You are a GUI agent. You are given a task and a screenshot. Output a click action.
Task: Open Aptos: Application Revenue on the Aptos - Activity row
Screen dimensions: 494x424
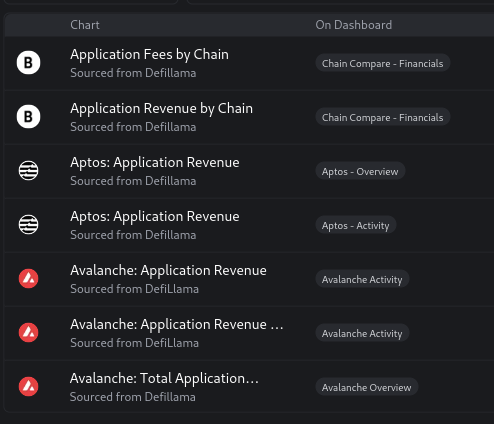pyautogui.click(x=155, y=217)
